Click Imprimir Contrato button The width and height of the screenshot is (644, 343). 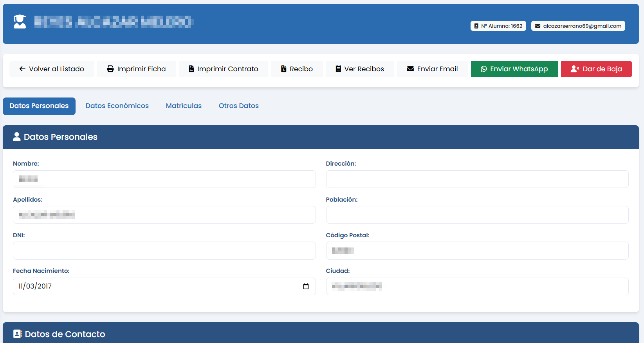pos(223,69)
